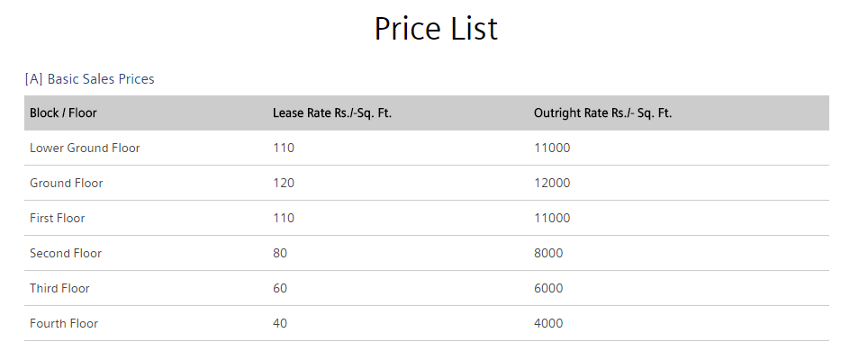This screenshot has height=360, width=868.
Task: Select the Third Floor row label
Action: pos(59,288)
